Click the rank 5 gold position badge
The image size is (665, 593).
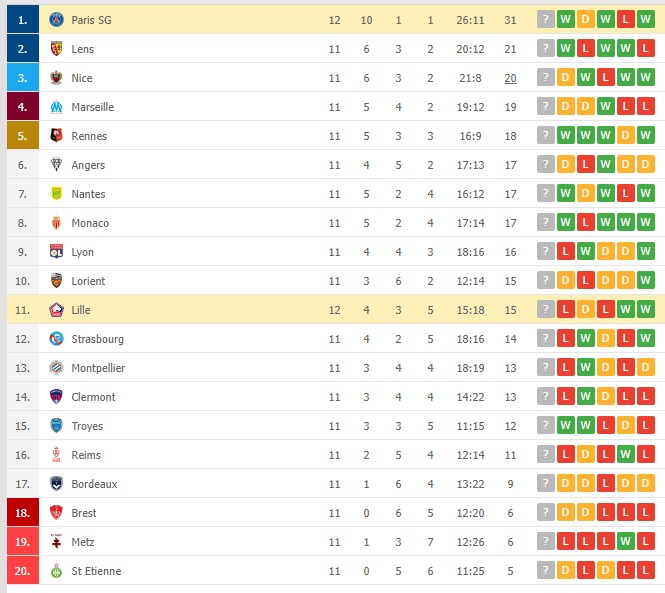22,136
